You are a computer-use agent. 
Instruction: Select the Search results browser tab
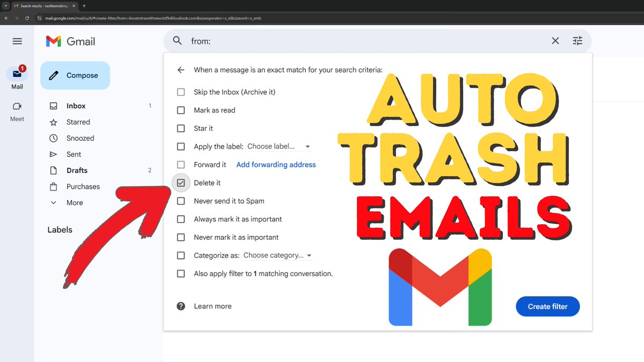coord(45,6)
